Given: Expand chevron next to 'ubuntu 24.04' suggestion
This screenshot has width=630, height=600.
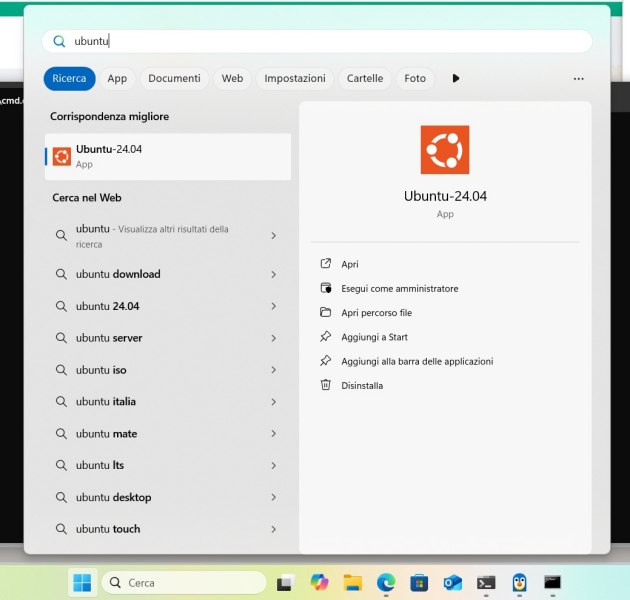Looking at the screenshot, I should [274, 306].
